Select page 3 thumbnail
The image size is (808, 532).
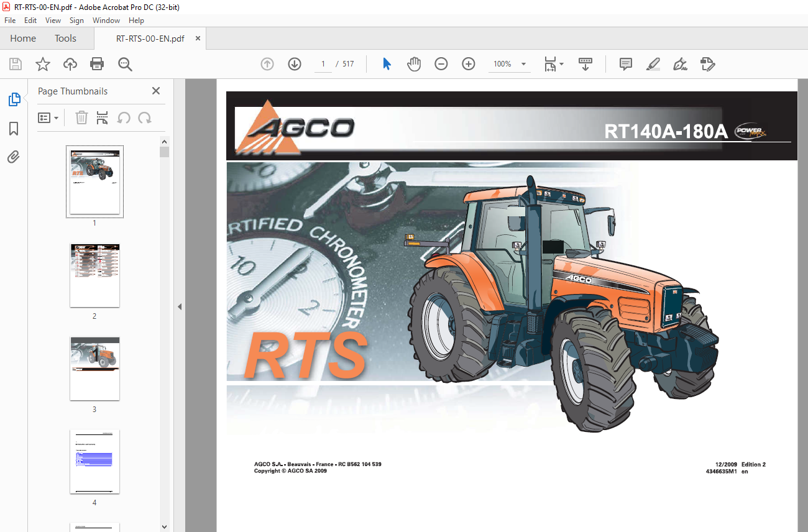94,369
